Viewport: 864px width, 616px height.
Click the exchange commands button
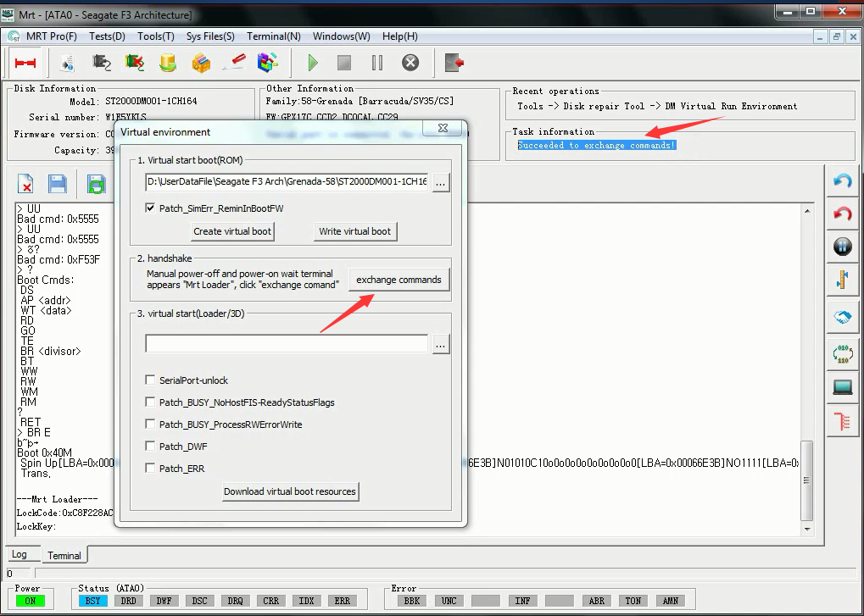pyautogui.click(x=399, y=280)
